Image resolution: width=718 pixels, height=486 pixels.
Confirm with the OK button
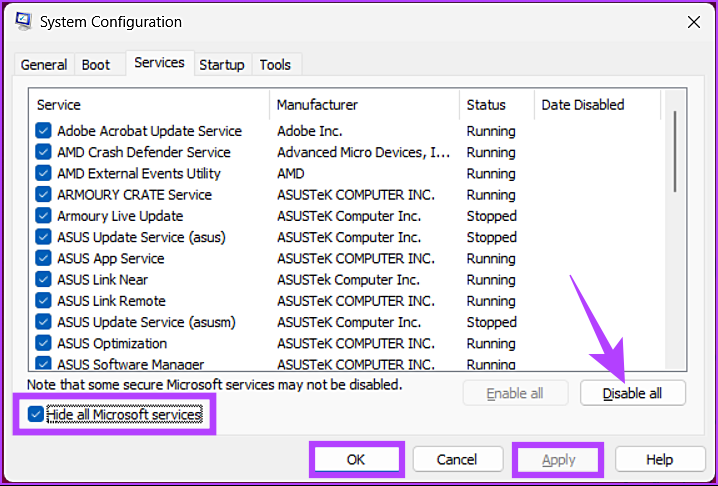click(356, 459)
